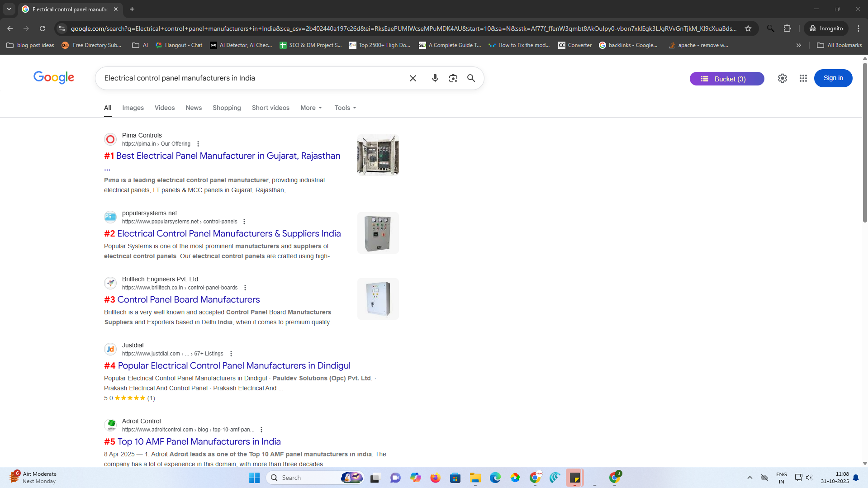Switch to the News tab

pos(193,108)
